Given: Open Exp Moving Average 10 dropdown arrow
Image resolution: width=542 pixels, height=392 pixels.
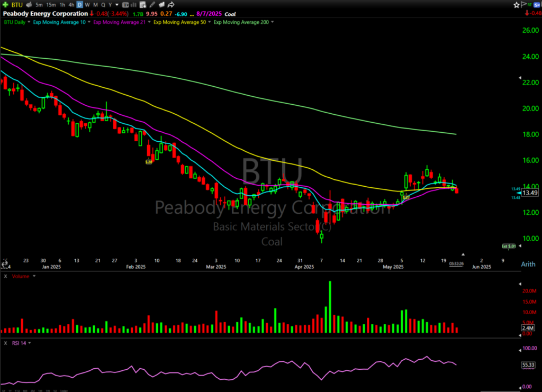Looking at the screenshot, I should (x=89, y=22).
